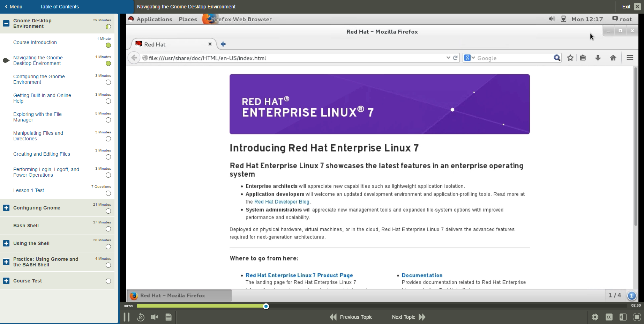Expand the Configuring Gnome section
Image resolution: width=644 pixels, height=324 pixels.
coord(6,208)
